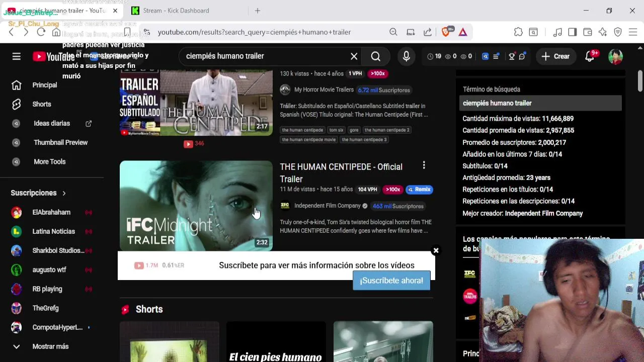Screen dimensions: 644x362
Task: Start voice search with microphone icon
Action: click(407, 56)
